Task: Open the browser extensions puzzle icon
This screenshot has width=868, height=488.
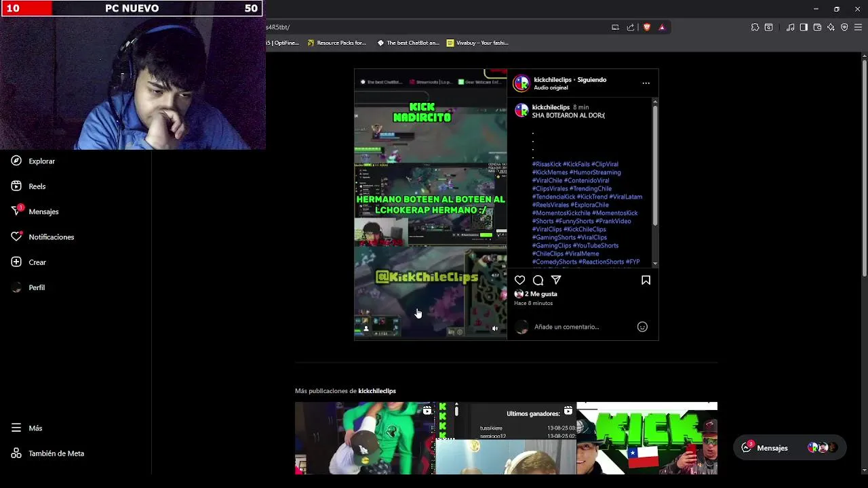Action: (755, 27)
